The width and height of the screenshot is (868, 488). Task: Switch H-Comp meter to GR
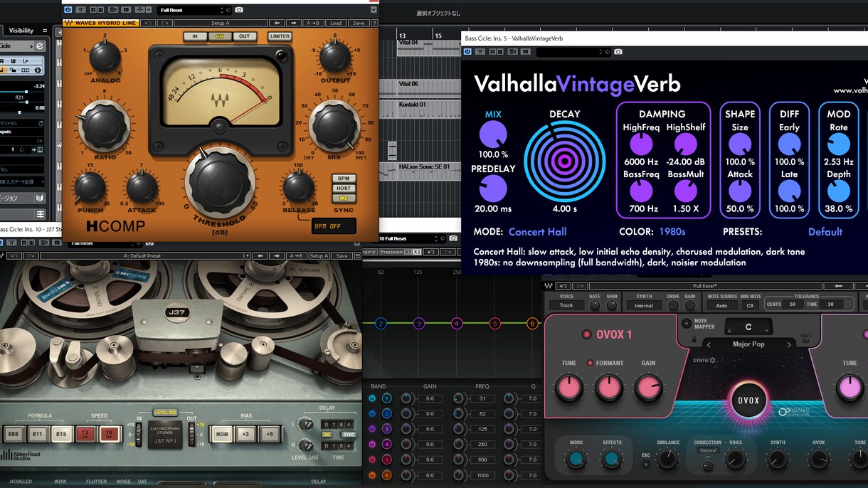click(x=219, y=36)
